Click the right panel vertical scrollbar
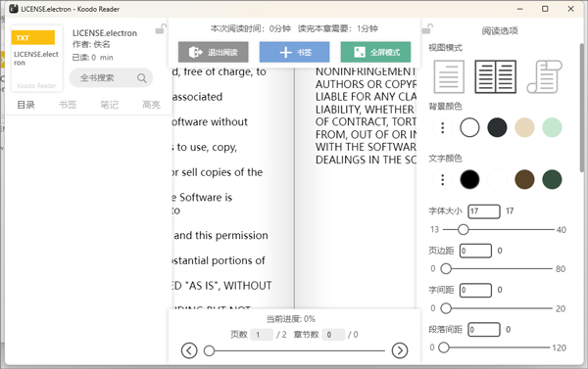The width and height of the screenshot is (588, 369). click(x=582, y=108)
